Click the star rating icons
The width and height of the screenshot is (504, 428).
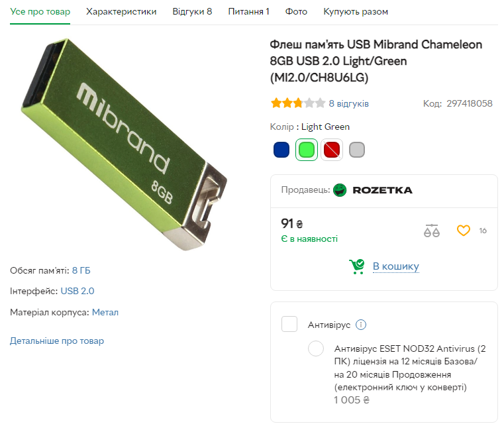(x=297, y=103)
